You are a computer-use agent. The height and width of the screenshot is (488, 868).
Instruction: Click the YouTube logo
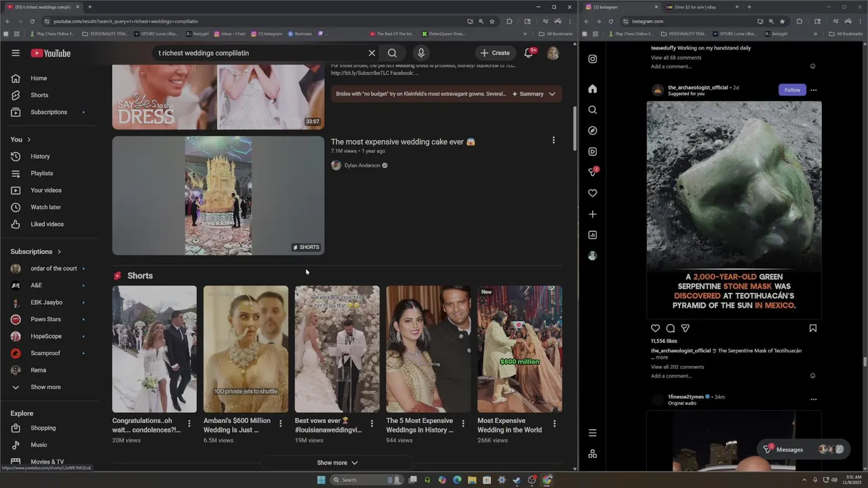(50, 53)
